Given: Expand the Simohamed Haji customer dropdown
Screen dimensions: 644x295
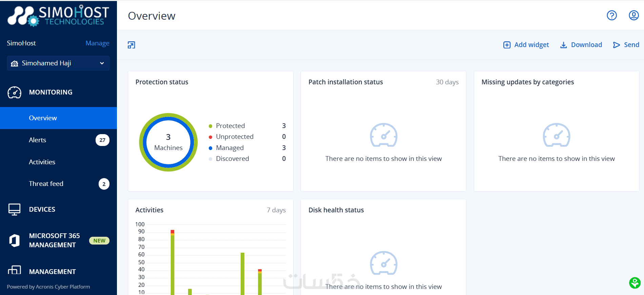Looking at the screenshot, I should (58, 63).
